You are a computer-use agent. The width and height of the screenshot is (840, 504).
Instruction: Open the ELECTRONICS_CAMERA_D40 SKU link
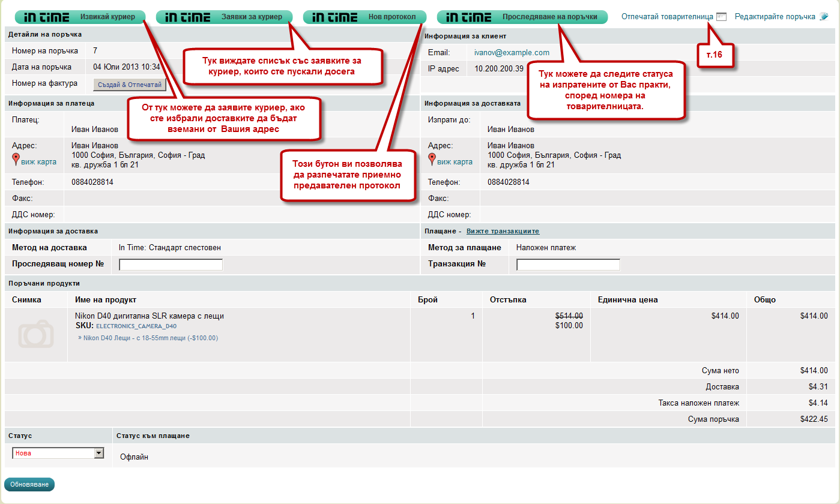pos(136,326)
